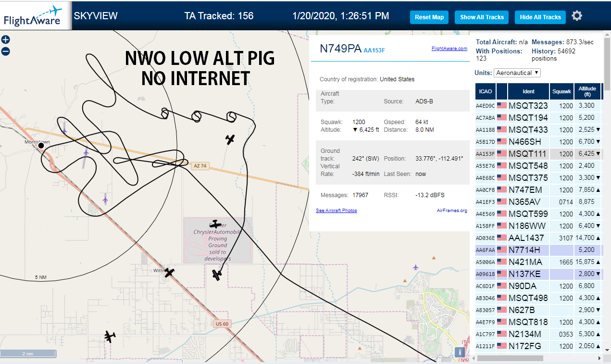
Task: Select MSQT194 row in aircraft table
Action: click(538, 117)
